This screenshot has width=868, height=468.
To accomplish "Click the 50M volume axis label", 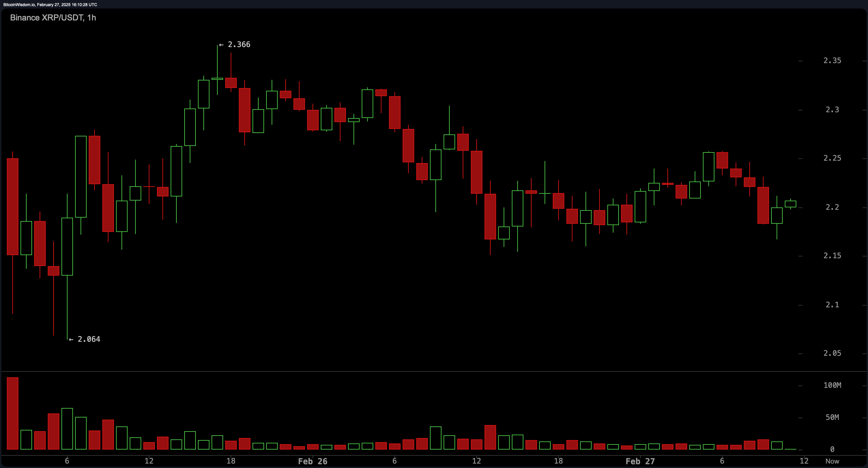I will 833,417.
